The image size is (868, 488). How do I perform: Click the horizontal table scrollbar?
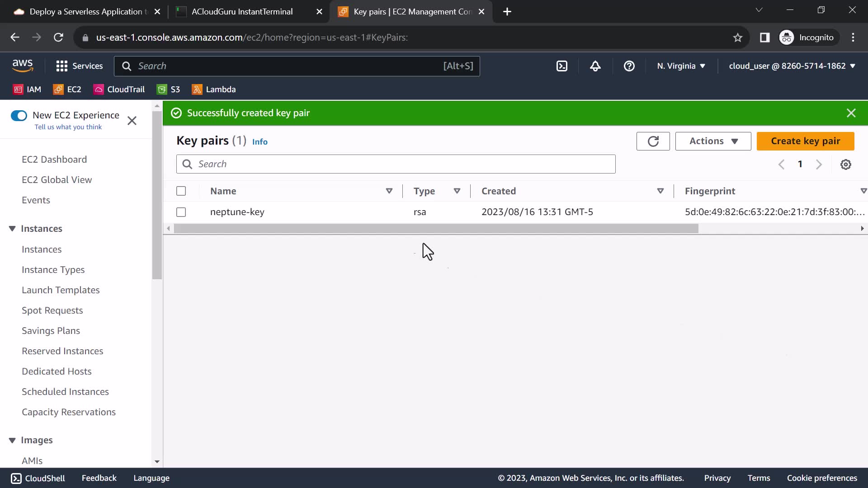(x=436, y=229)
